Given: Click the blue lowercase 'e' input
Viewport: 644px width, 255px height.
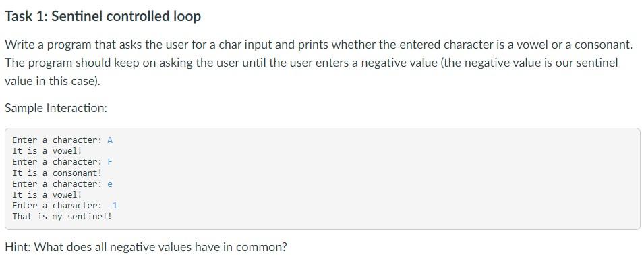Looking at the screenshot, I should (110, 183).
